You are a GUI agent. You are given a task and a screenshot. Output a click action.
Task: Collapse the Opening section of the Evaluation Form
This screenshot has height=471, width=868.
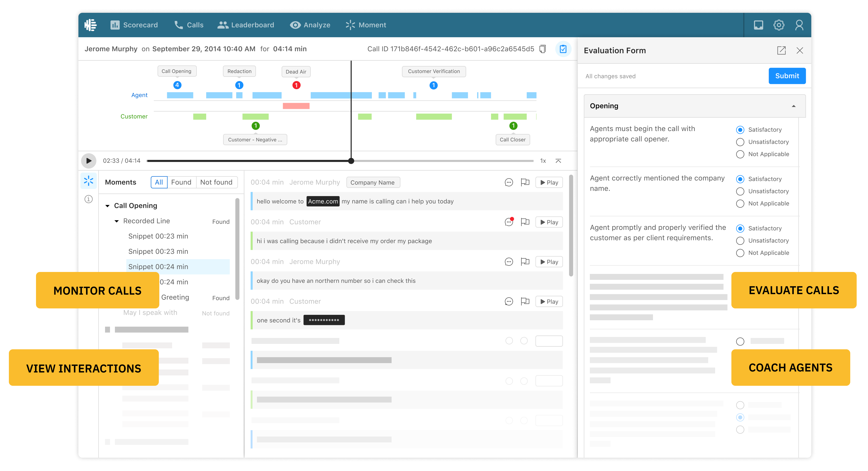[794, 106]
